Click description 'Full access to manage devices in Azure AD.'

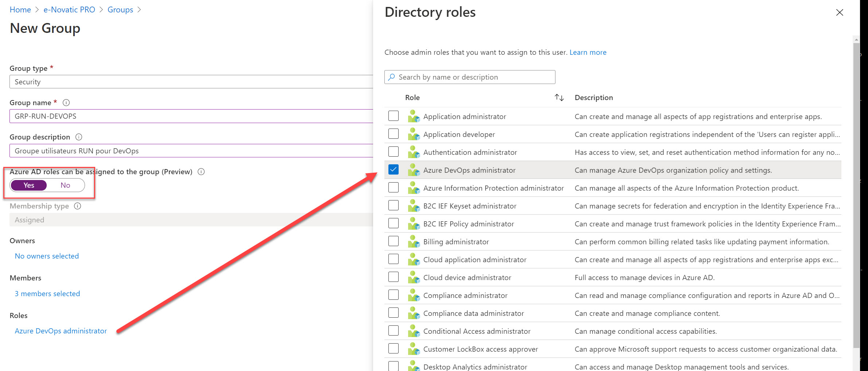tap(644, 278)
